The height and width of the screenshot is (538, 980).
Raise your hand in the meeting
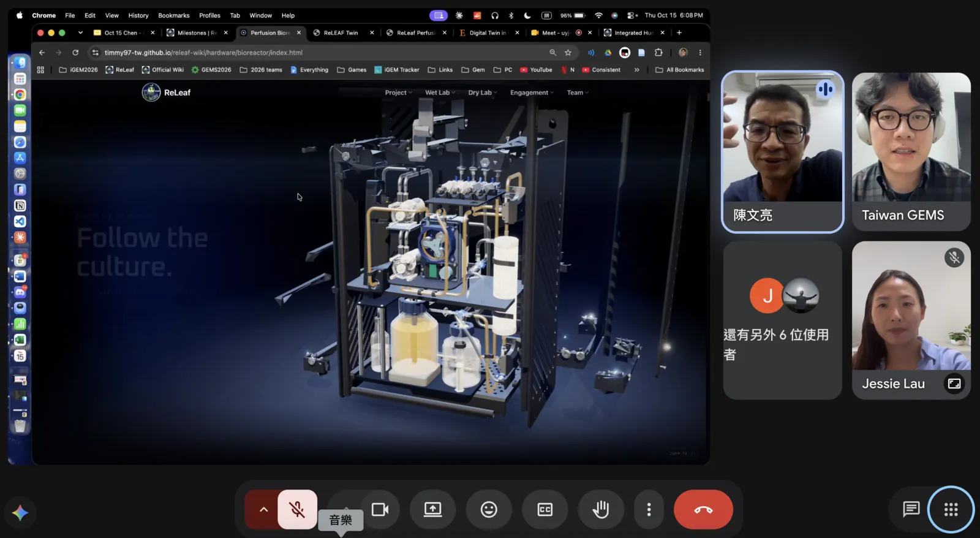click(x=601, y=509)
